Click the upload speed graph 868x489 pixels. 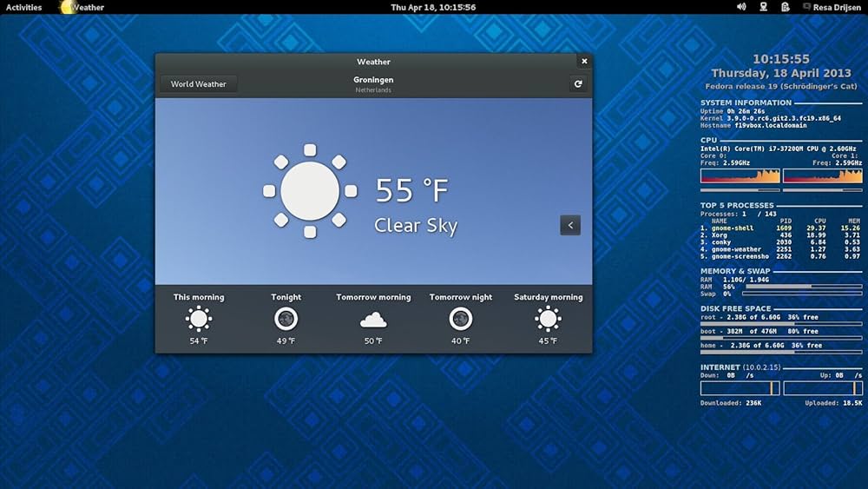tap(823, 388)
